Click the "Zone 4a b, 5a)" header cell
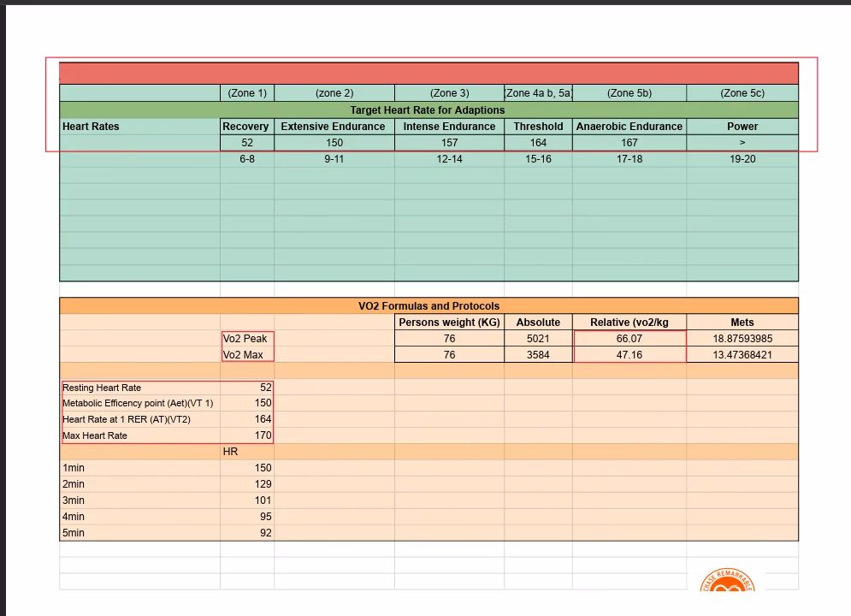This screenshot has height=616, width=851. 538,92
